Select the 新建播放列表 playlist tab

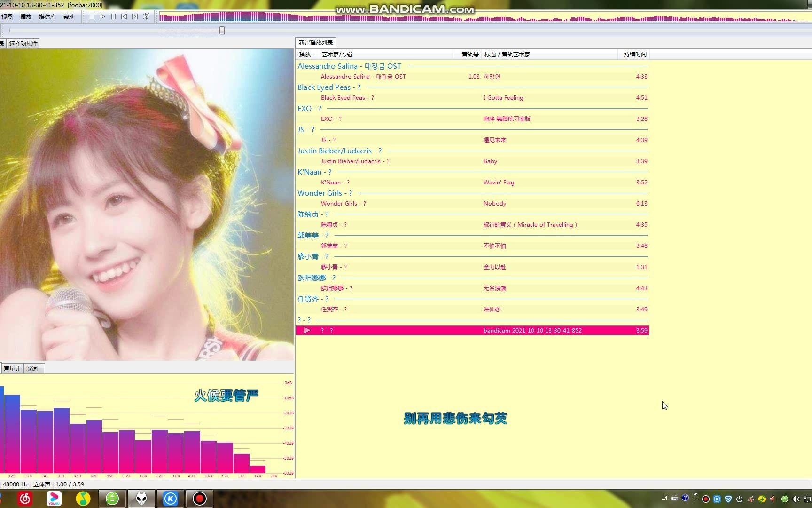click(x=316, y=42)
